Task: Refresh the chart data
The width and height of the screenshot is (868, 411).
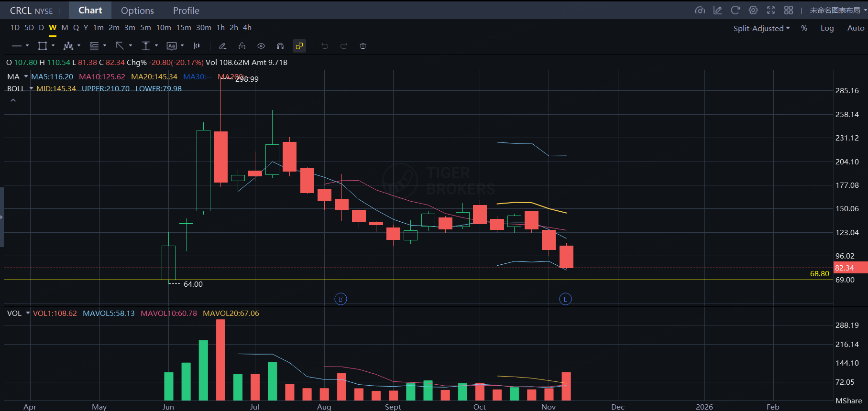Action: pos(736,10)
